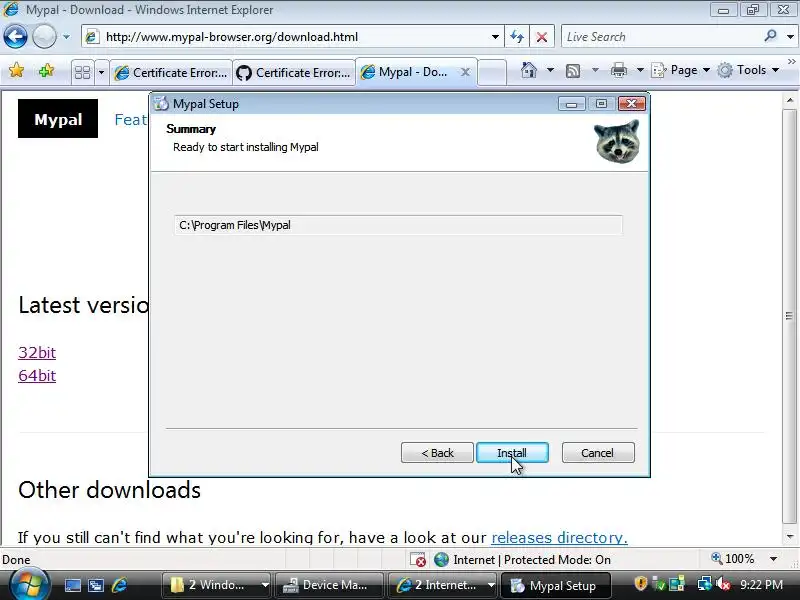The image size is (800, 600).
Task: Expand the address bar history dropdown
Action: pyautogui.click(x=495, y=37)
